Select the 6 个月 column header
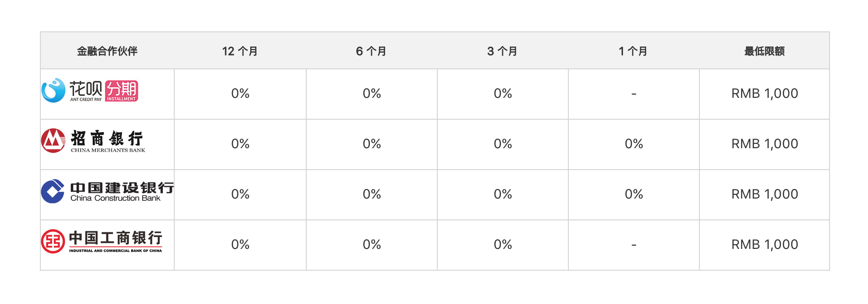 pos(371,51)
